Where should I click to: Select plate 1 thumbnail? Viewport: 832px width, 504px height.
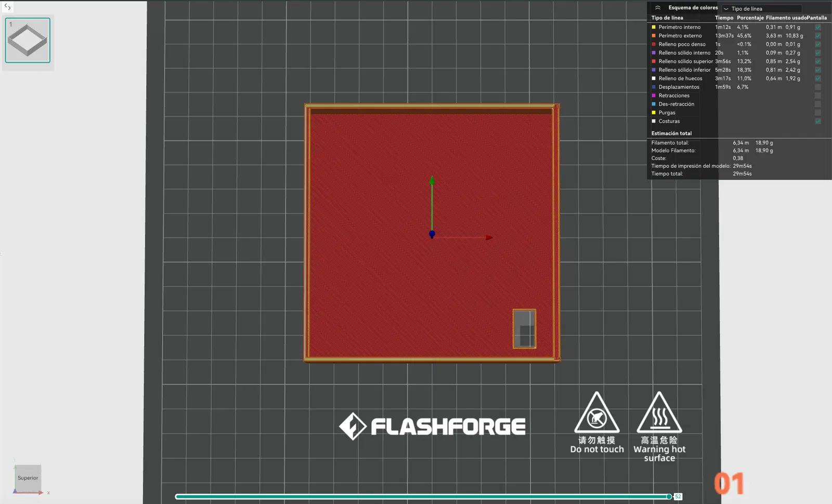[28, 40]
